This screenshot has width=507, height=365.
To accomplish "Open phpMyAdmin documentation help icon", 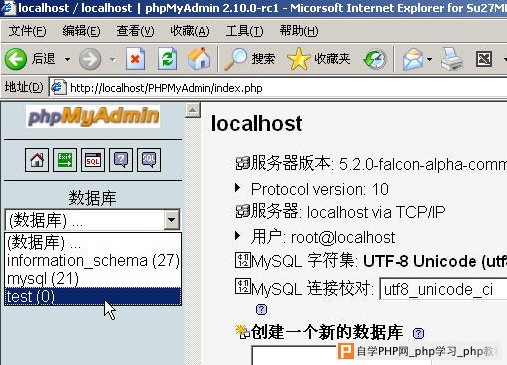I will 121,160.
